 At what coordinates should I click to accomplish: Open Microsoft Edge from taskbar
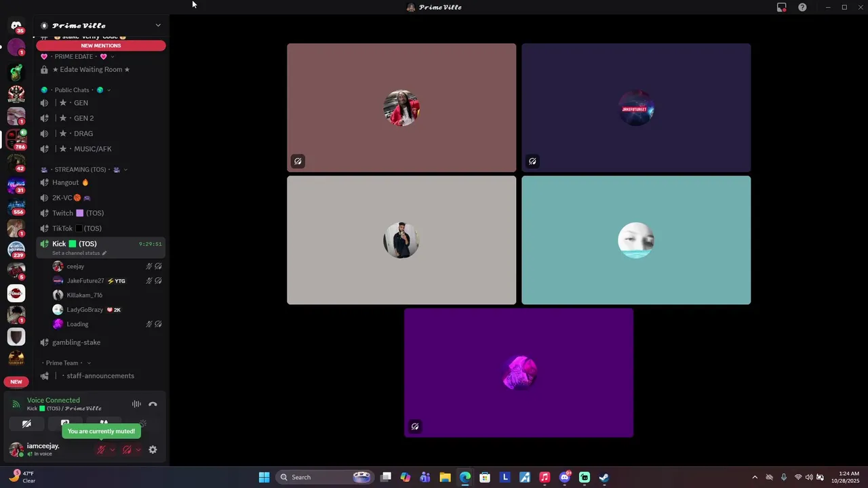point(465,477)
